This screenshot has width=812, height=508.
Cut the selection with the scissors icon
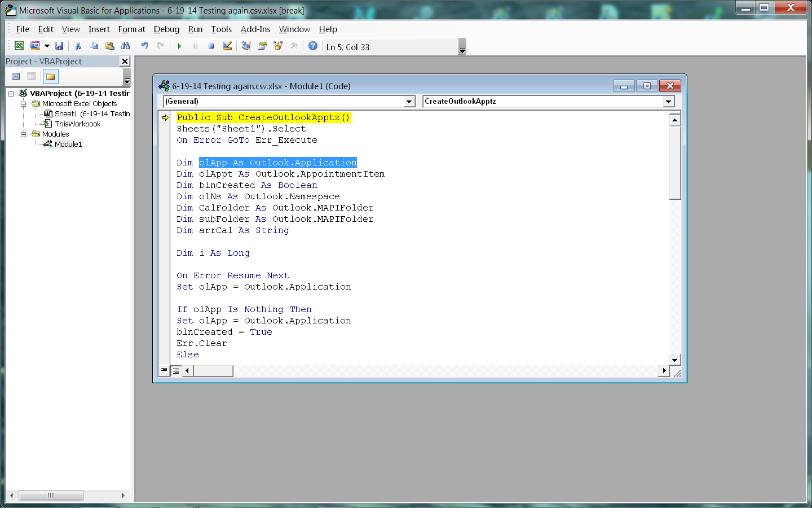pyautogui.click(x=78, y=46)
